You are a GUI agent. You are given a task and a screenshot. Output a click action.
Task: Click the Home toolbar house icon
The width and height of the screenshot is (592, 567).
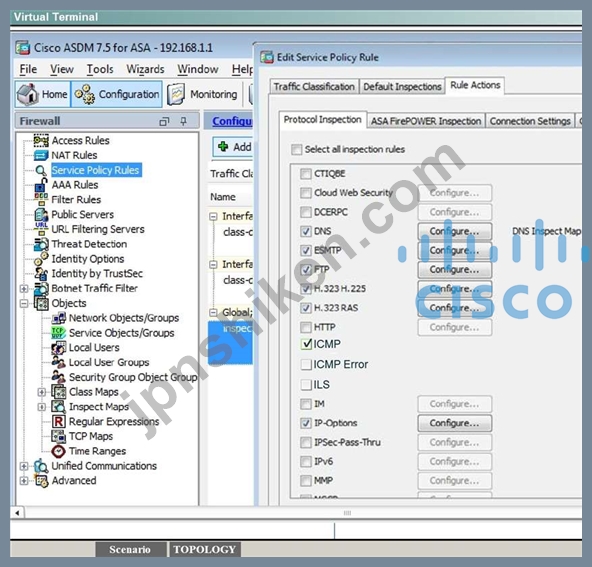pos(28,94)
